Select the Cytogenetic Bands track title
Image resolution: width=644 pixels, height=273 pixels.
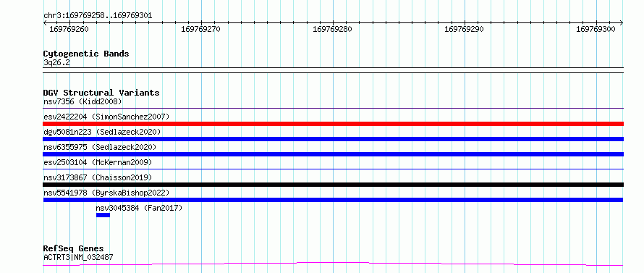click(x=86, y=54)
